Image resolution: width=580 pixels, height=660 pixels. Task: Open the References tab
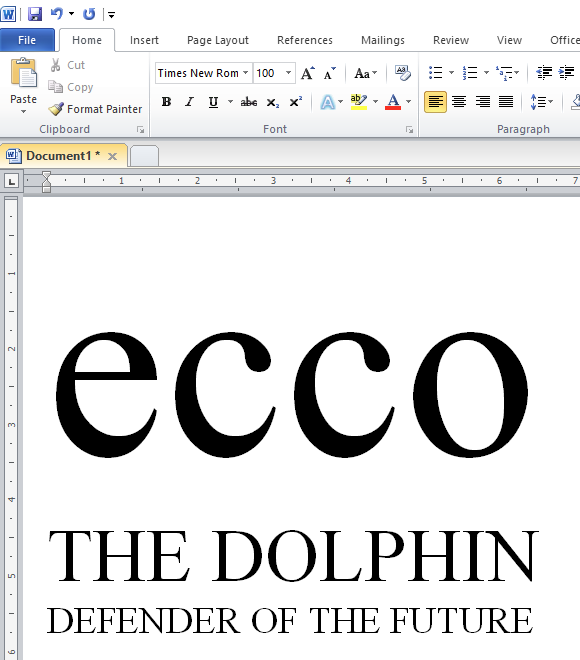tap(305, 40)
